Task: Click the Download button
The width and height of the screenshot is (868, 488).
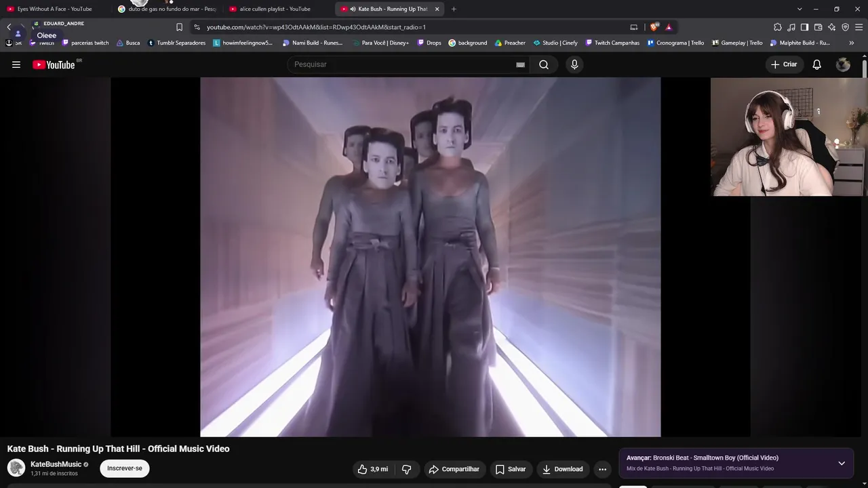Action: pyautogui.click(x=563, y=469)
